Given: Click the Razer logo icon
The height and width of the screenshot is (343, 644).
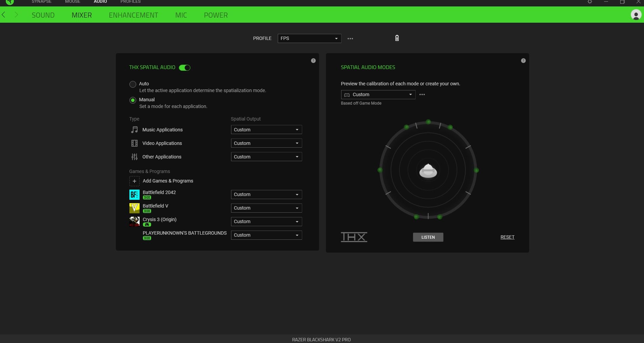Looking at the screenshot, I should [x=10, y=2].
